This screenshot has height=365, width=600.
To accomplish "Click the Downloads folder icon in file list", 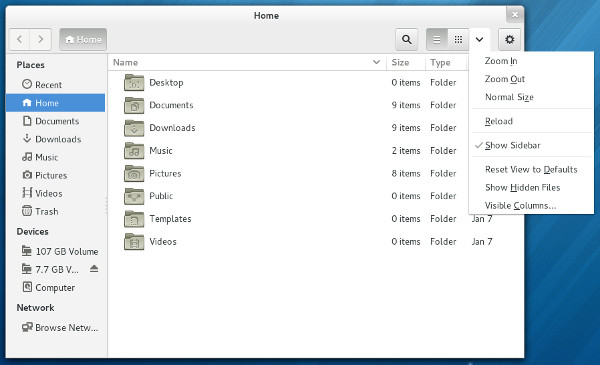I will click(134, 128).
